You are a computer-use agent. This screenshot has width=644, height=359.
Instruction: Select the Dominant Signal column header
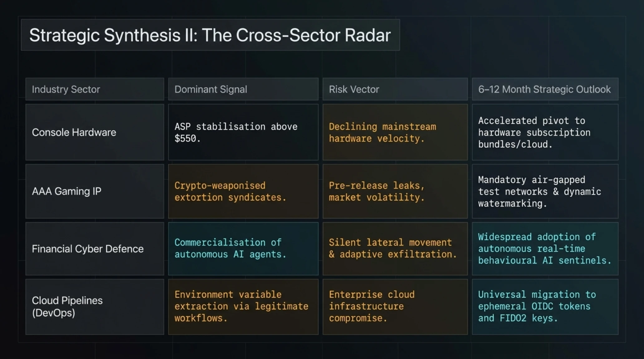point(243,89)
